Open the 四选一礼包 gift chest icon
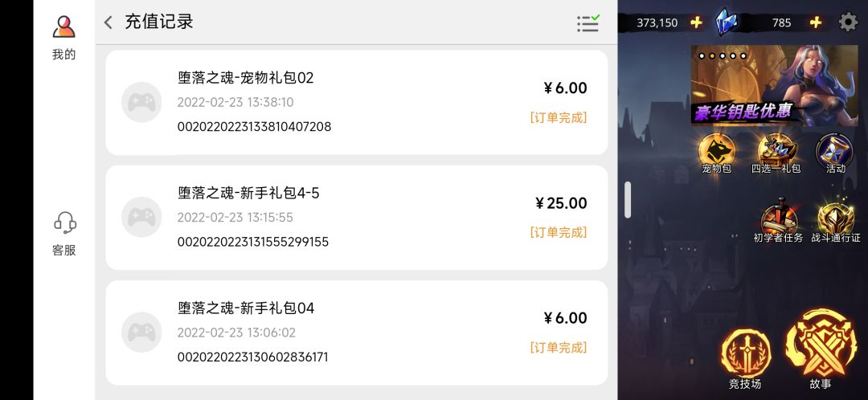Image resolution: width=868 pixels, height=400 pixels. [x=776, y=153]
